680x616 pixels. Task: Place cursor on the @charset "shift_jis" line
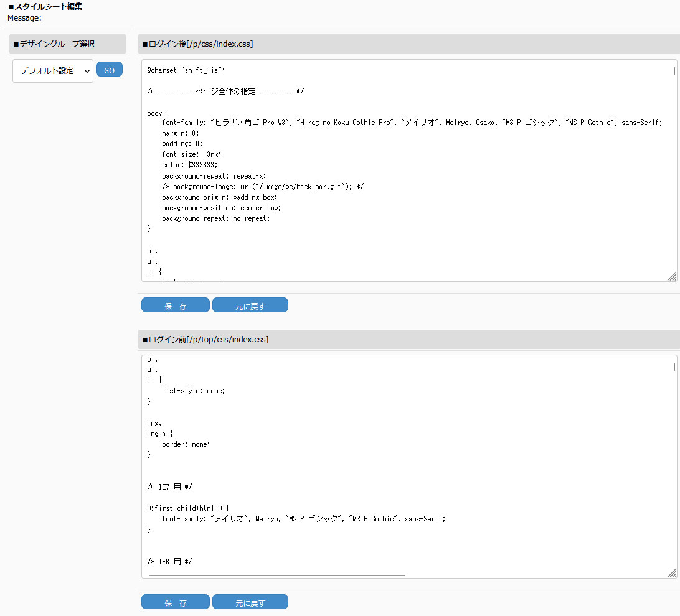point(186,70)
